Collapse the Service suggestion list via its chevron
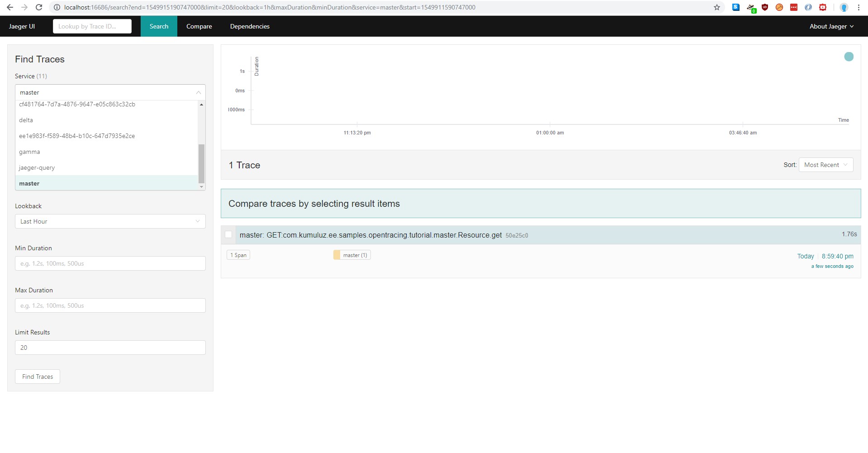868x453 pixels. (x=199, y=92)
